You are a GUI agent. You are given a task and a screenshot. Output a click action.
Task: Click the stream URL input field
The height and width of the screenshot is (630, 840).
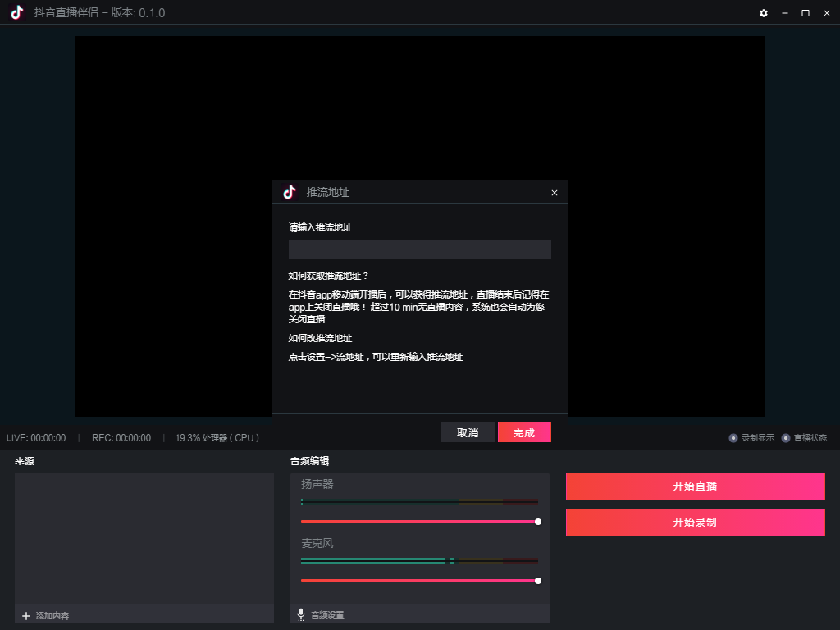[419, 249]
